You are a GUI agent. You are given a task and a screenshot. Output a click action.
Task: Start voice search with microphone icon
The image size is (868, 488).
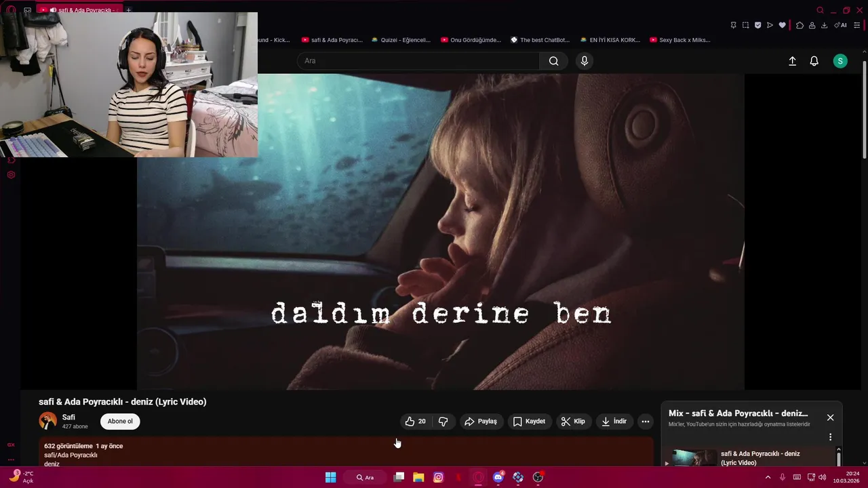point(585,61)
